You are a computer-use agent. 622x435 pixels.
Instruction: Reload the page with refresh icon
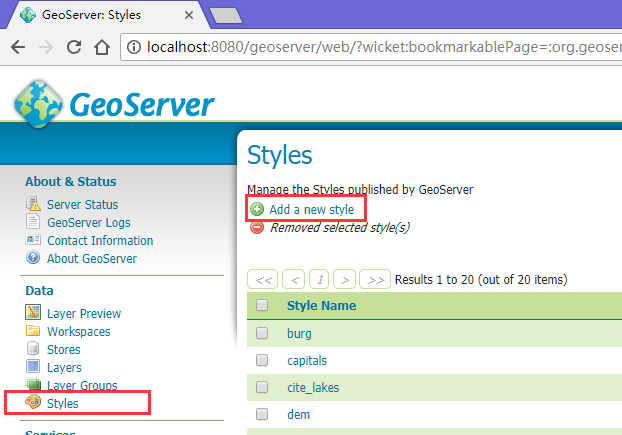tap(74, 47)
